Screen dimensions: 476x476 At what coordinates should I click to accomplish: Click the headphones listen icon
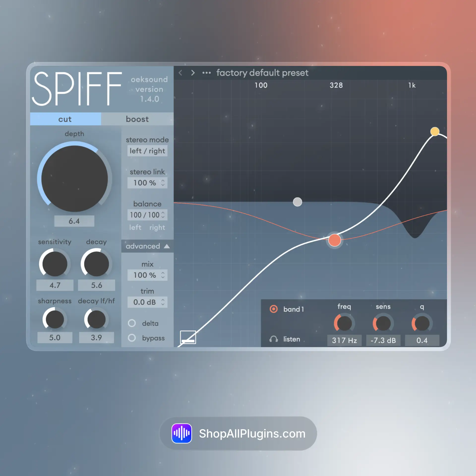pyautogui.click(x=273, y=339)
